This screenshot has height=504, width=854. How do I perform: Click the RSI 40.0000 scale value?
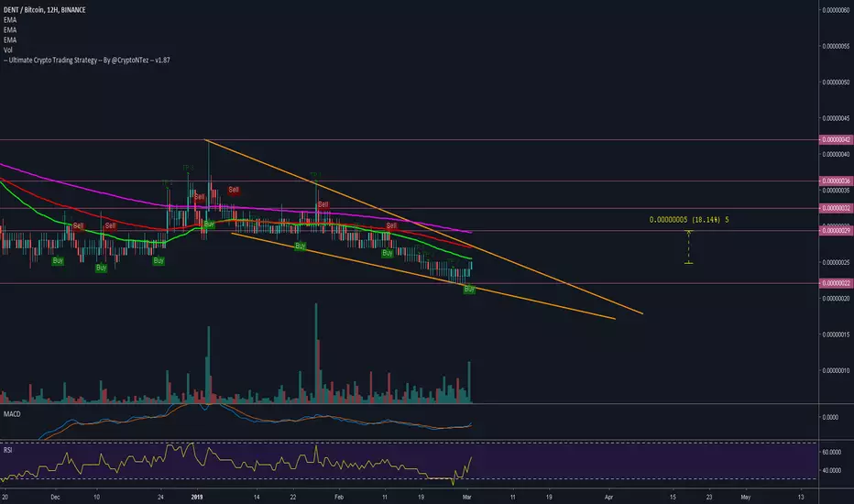832,470
